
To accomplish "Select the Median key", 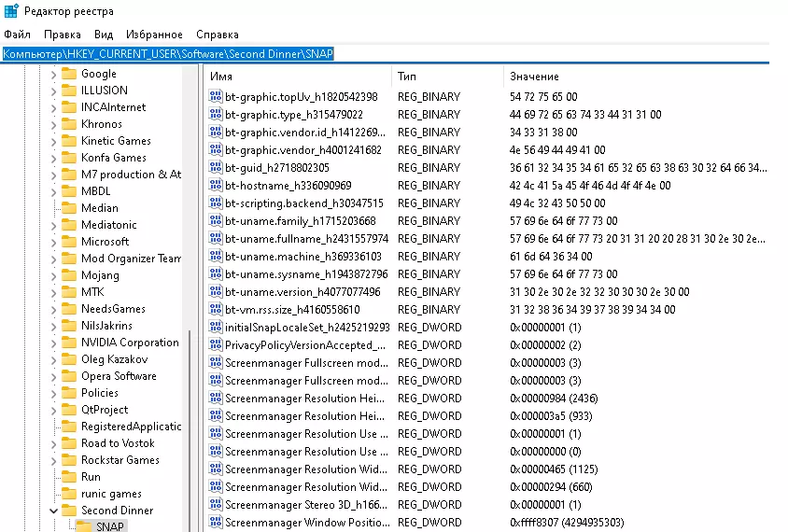I will pyautogui.click(x=100, y=208).
